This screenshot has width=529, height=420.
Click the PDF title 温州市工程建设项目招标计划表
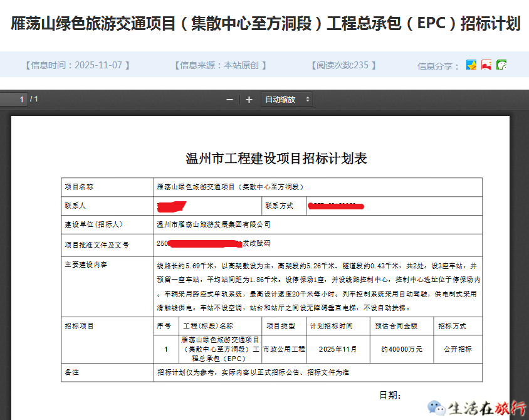(x=276, y=159)
